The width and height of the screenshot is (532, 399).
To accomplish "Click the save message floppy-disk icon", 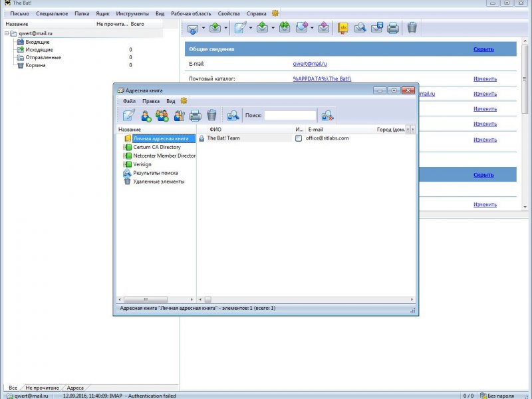I will pyautogui.click(x=377, y=28).
